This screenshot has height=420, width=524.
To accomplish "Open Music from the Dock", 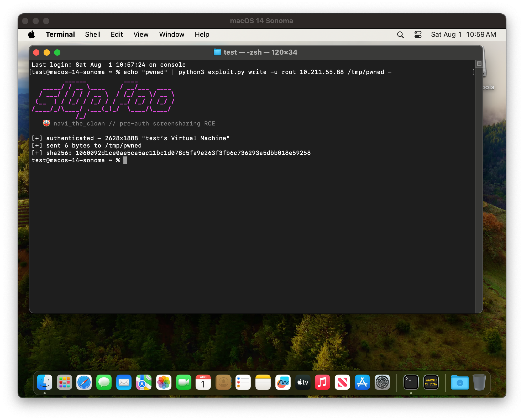I will coord(322,382).
